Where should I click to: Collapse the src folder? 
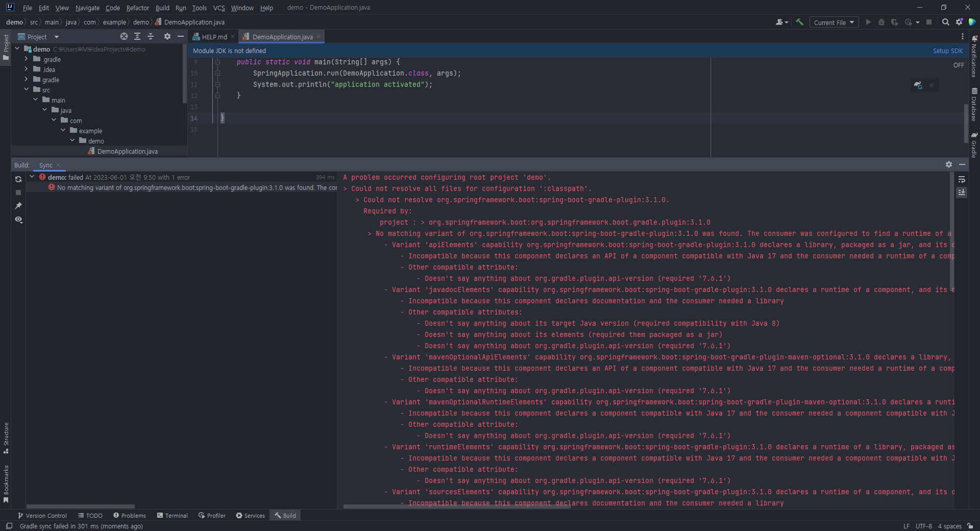(x=26, y=90)
